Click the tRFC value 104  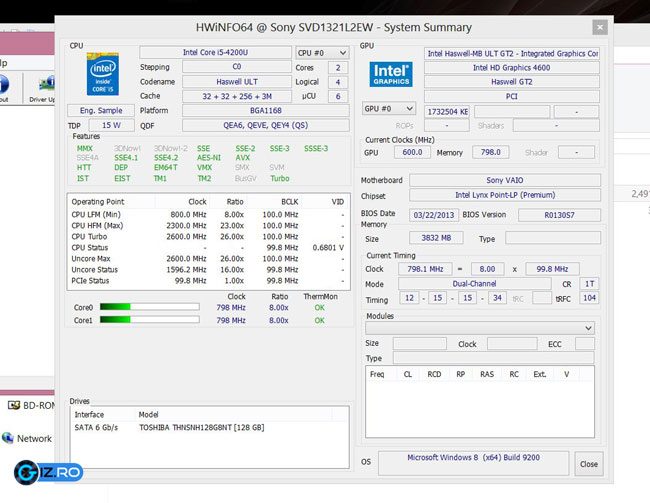[x=589, y=298]
